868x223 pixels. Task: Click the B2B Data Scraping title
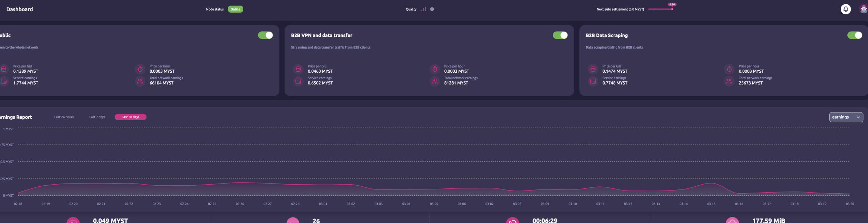point(607,35)
